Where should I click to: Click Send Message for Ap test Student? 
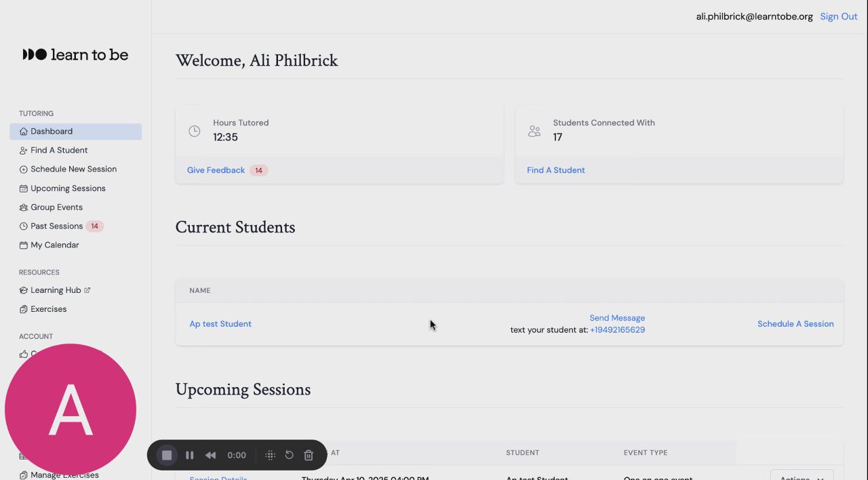click(617, 318)
